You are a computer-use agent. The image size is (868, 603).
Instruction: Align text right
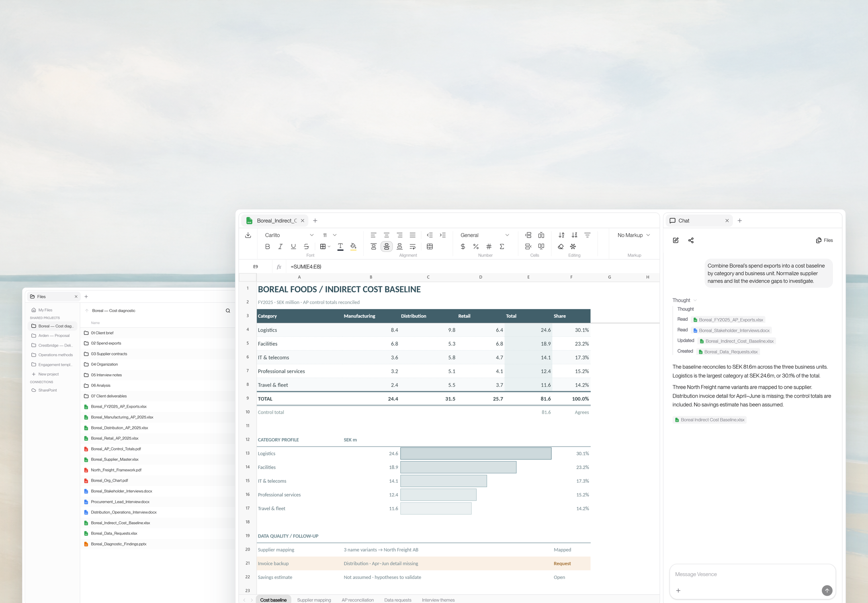pos(399,235)
